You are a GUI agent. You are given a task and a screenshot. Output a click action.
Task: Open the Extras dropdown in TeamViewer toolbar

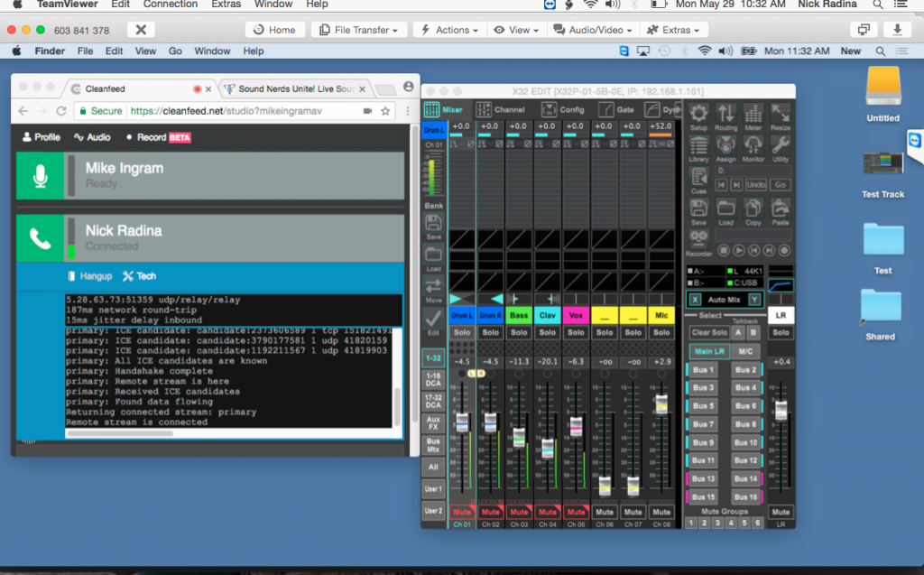click(x=673, y=30)
